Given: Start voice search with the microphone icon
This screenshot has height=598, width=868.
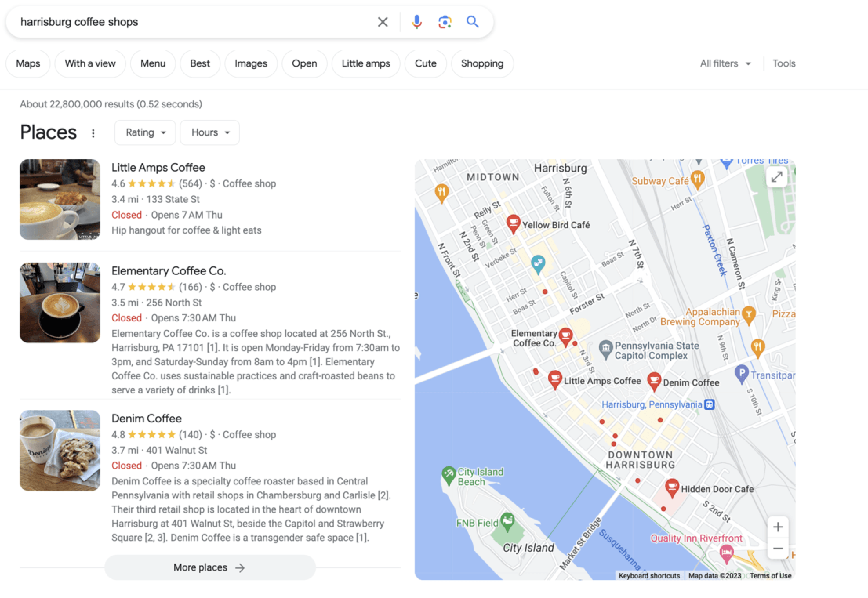Looking at the screenshot, I should pyautogui.click(x=417, y=22).
